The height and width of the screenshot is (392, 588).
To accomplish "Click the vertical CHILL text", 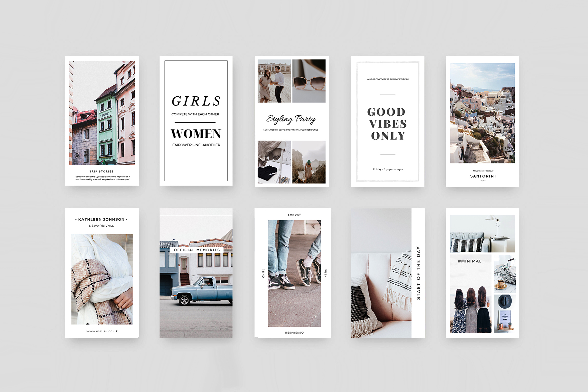I will (263, 273).
